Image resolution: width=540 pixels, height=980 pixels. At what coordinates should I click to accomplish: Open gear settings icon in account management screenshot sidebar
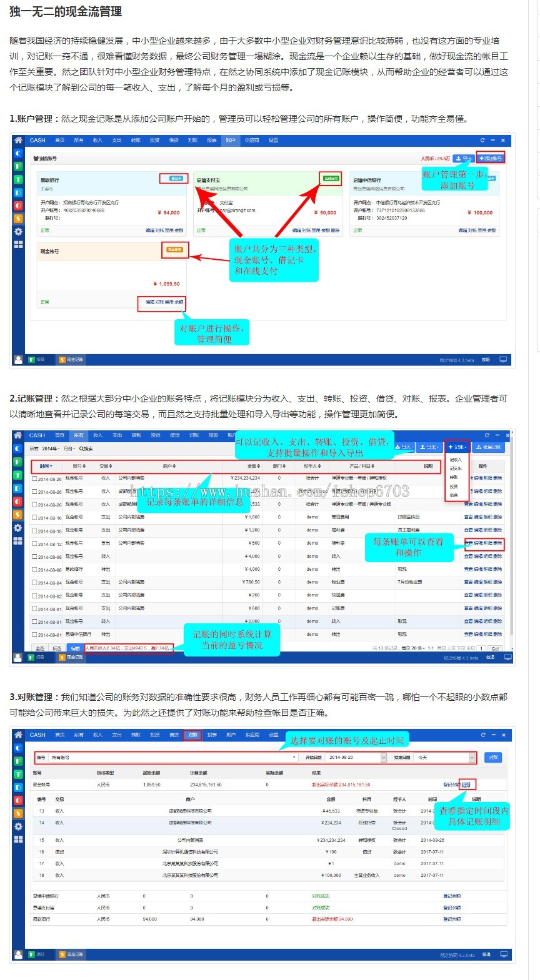[18, 231]
